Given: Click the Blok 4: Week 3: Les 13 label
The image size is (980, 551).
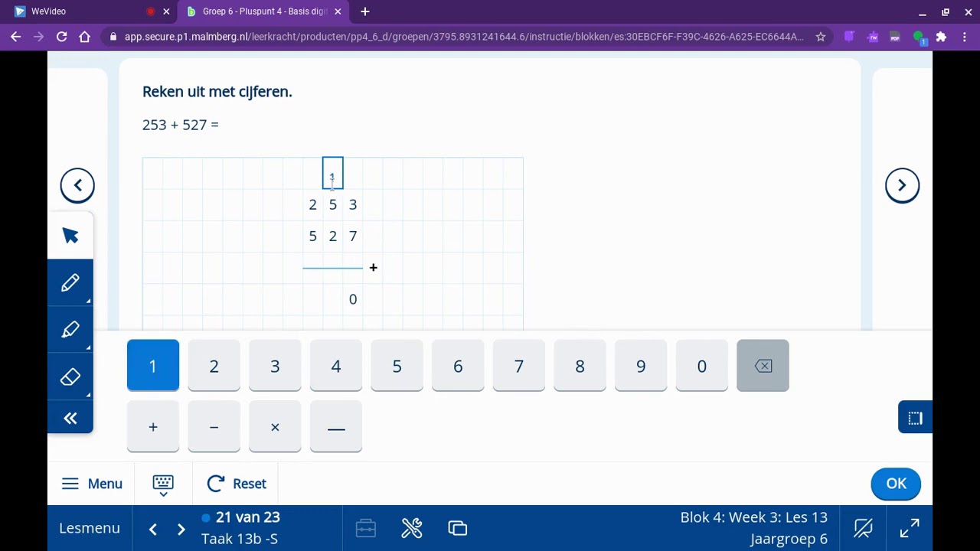Looking at the screenshot, I should pos(753,517).
